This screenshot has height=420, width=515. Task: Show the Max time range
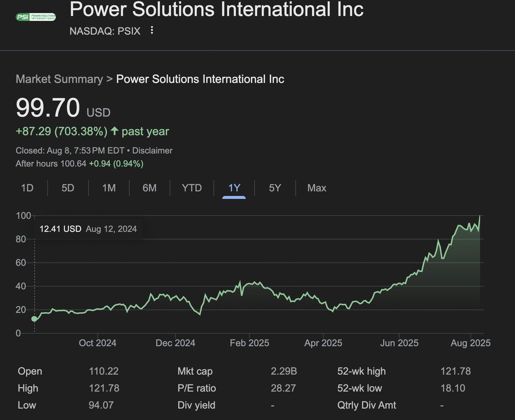point(317,188)
